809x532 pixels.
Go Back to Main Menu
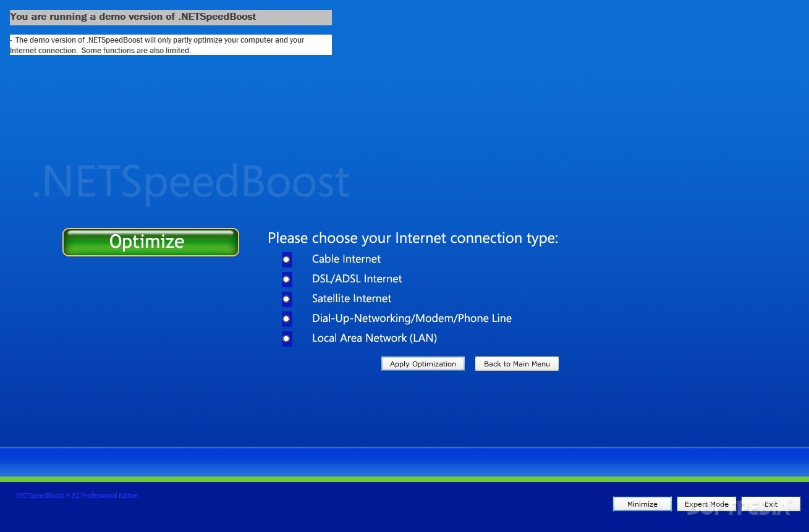click(x=517, y=364)
